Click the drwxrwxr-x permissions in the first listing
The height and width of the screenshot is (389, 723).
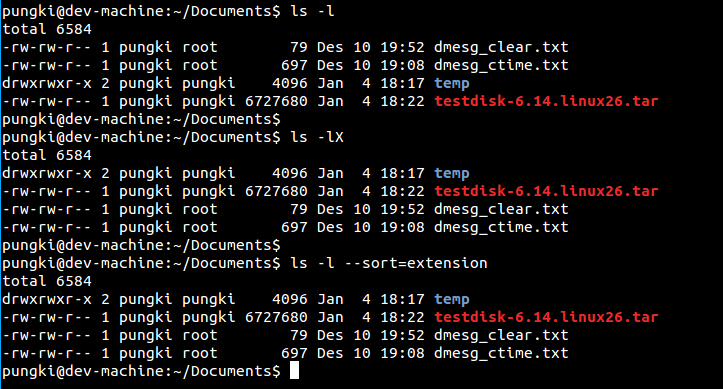(x=47, y=83)
